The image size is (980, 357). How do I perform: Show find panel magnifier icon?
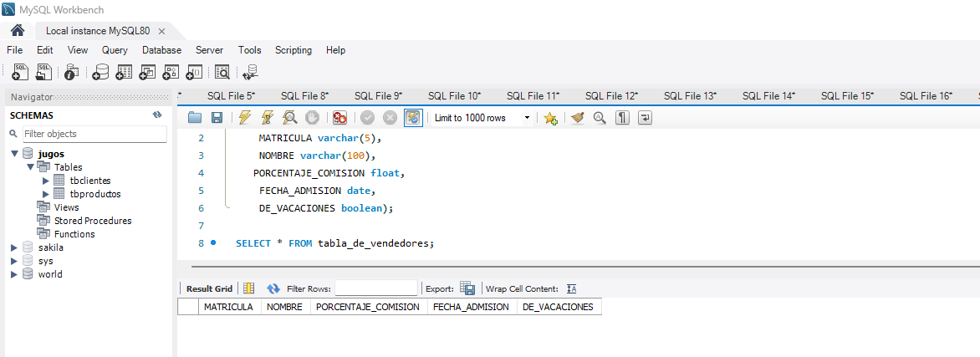(600, 118)
